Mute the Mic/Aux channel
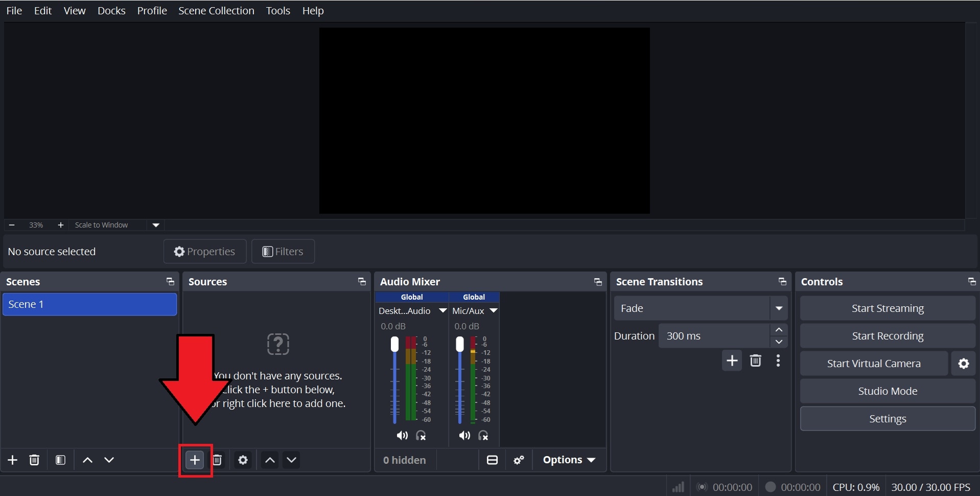This screenshot has width=980, height=496. pos(464,436)
